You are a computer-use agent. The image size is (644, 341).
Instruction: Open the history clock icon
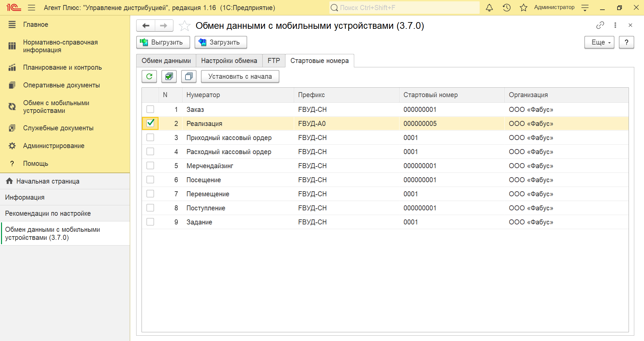pyautogui.click(x=506, y=8)
